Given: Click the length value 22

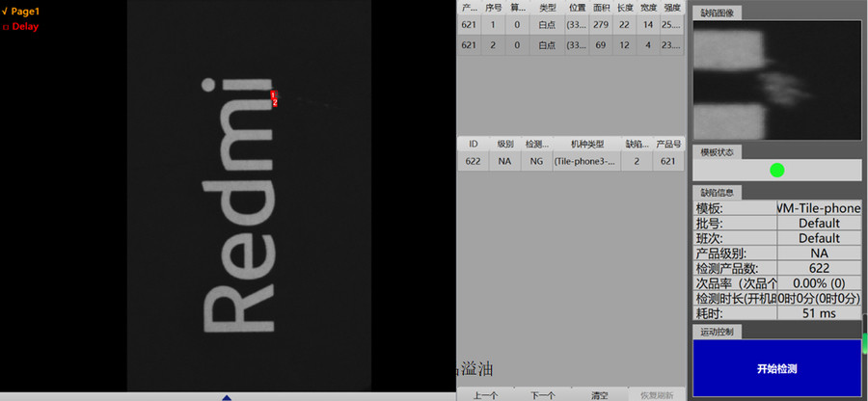Looking at the screenshot, I should tap(624, 25).
